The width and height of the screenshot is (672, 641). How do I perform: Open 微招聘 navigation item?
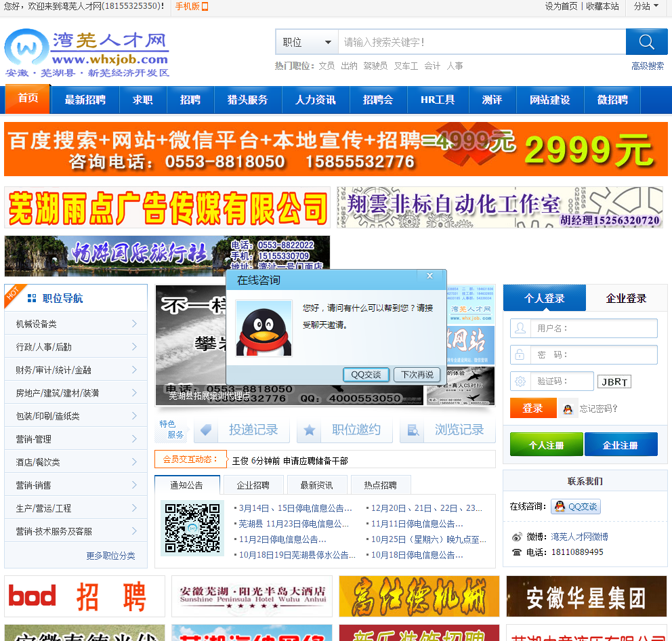[612, 100]
